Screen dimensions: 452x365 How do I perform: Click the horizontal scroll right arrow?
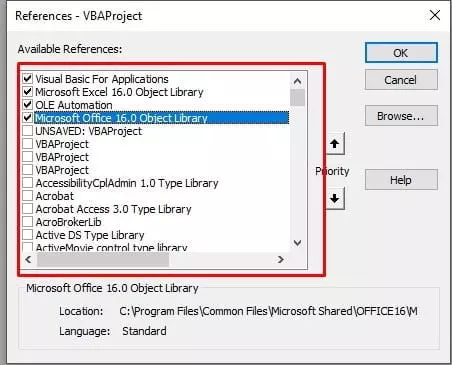(x=281, y=259)
